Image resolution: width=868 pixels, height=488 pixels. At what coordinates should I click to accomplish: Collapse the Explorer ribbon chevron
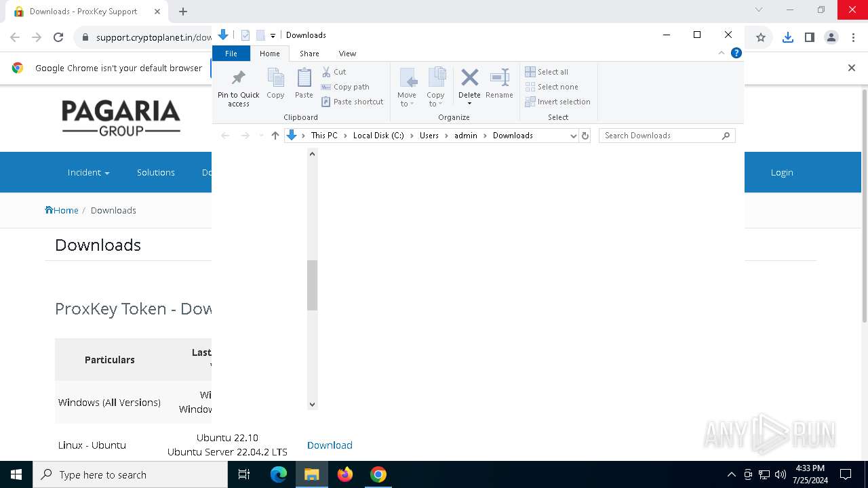(722, 53)
